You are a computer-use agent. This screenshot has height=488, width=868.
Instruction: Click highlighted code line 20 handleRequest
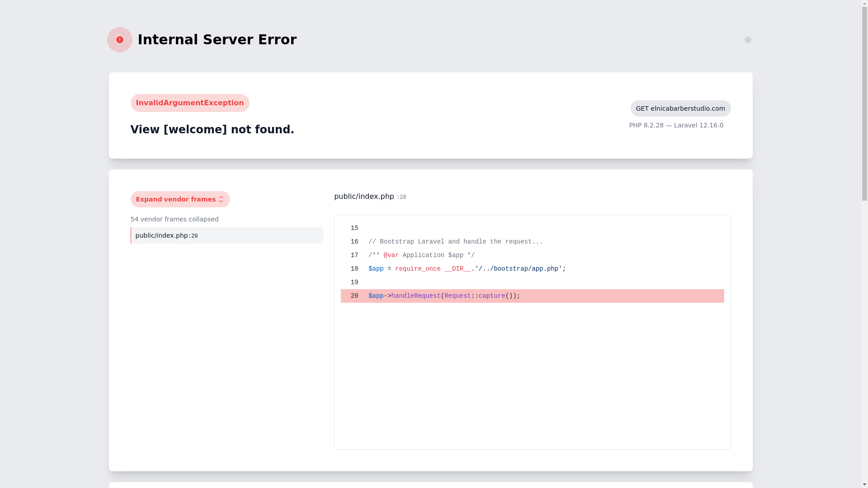532,296
